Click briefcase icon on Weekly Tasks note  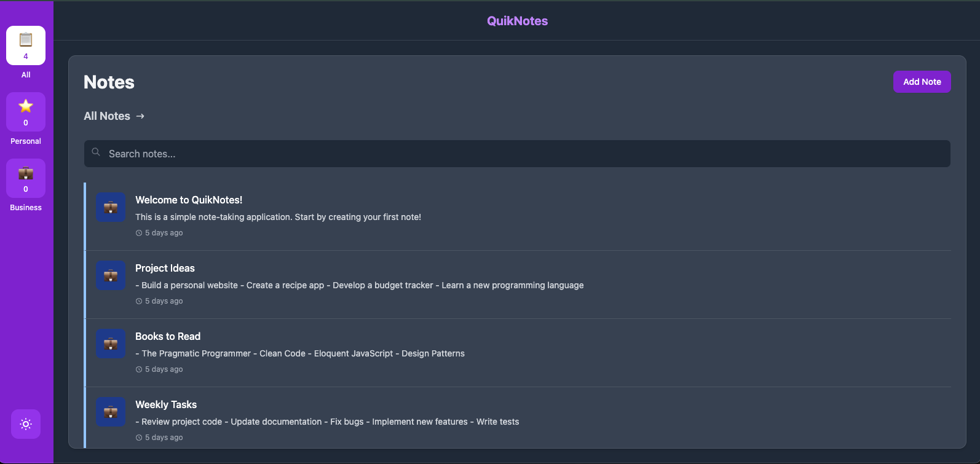point(111,412)
